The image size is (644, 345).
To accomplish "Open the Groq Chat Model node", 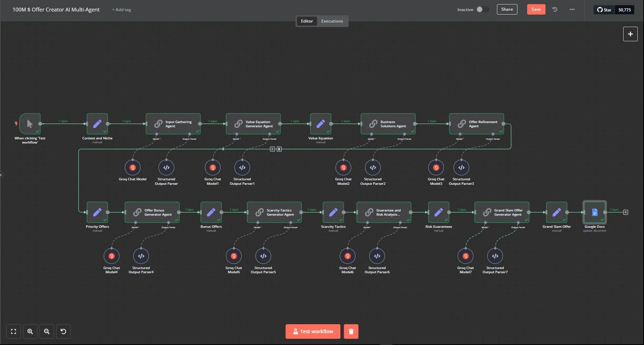I will click(132, 167).
